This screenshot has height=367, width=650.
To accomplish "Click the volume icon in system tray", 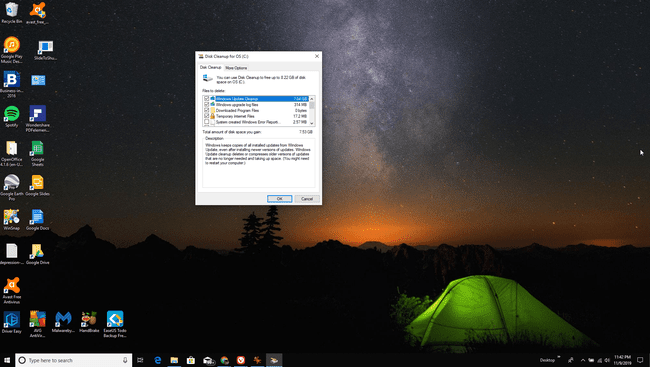I will [607, 360].
